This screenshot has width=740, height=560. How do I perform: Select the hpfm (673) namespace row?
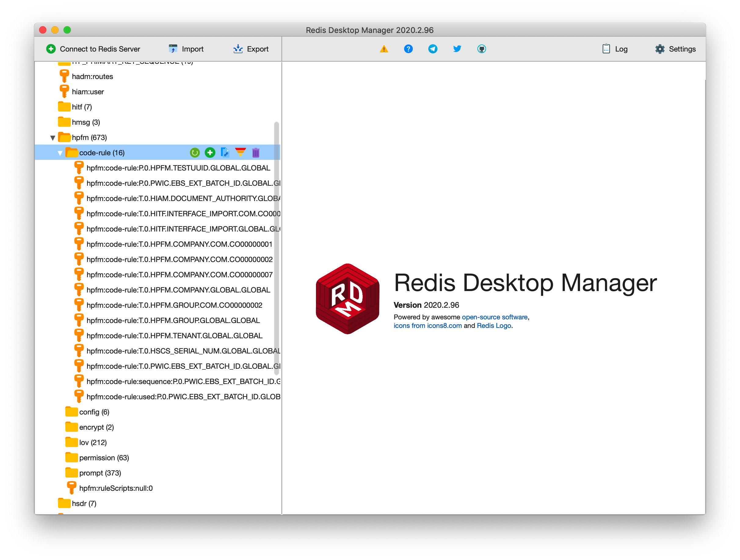[x=158, y=138]
